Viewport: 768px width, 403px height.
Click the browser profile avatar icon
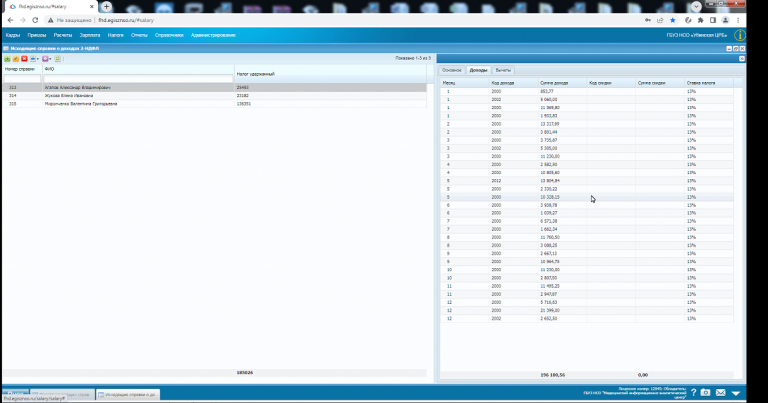pos(725,20)
